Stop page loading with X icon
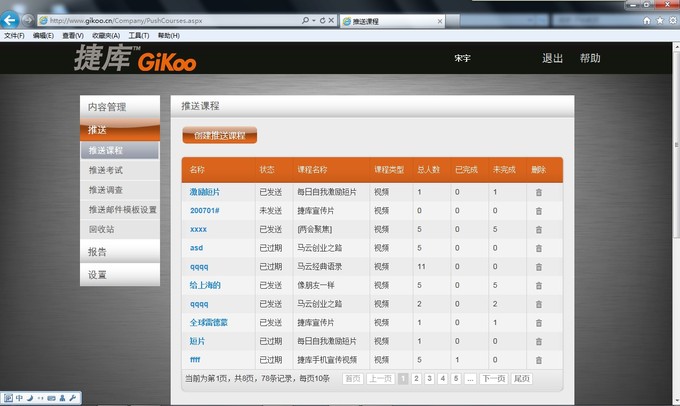Image resolution: width=680 pixels, height=406 pixels. (x=331, y=20)
